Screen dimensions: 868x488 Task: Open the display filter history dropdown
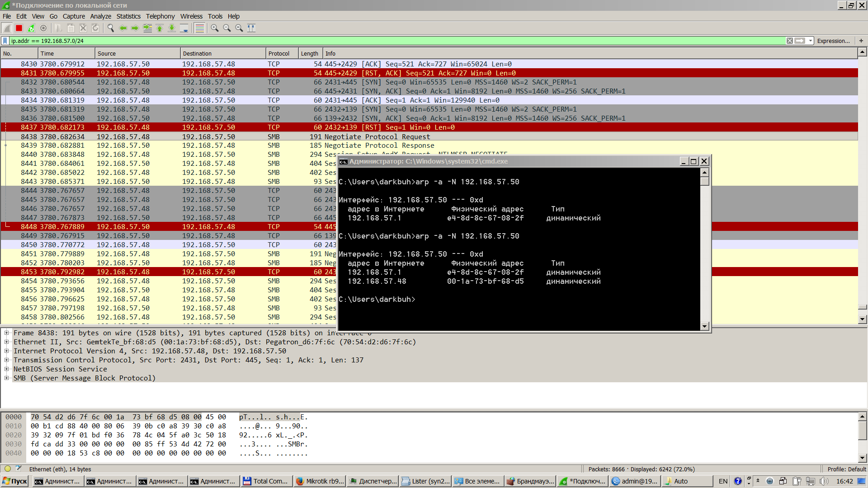pyautogui.click(x=811, y=41)
